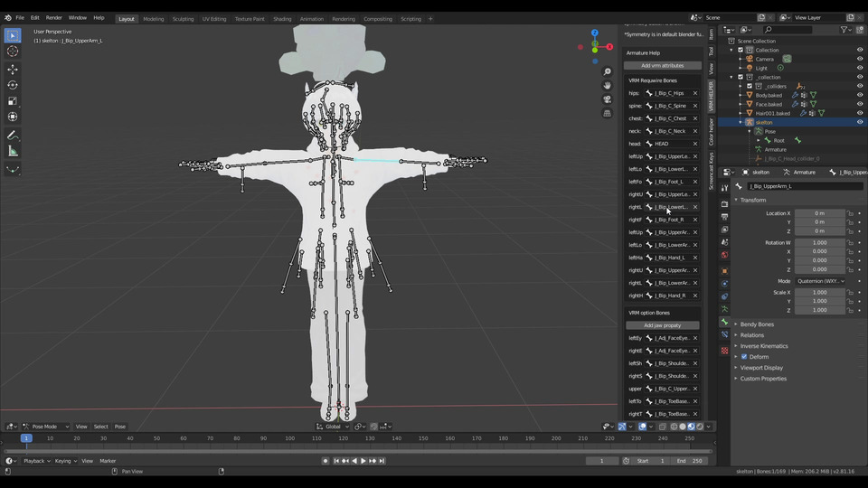Click the Add jaw propaty button

pos(663,325)
